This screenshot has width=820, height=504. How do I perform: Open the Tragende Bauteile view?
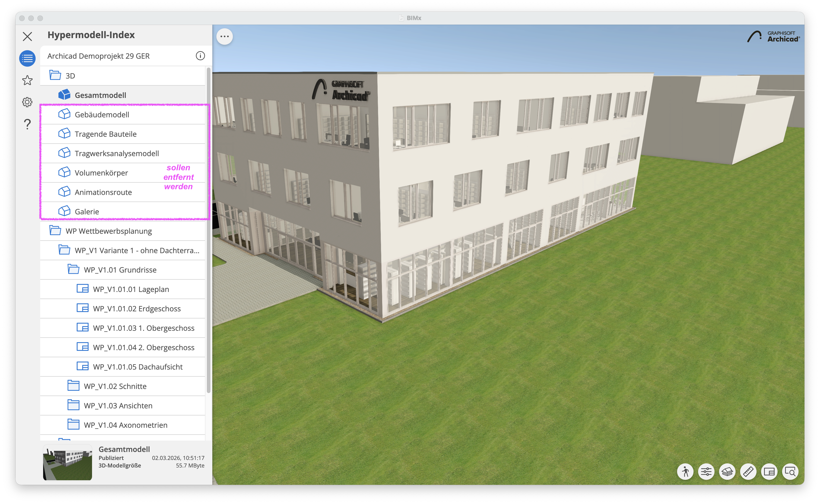click(123, 134)
